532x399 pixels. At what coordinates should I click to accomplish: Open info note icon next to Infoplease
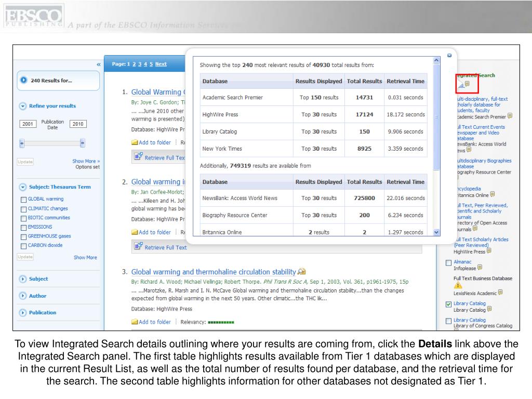480,268
